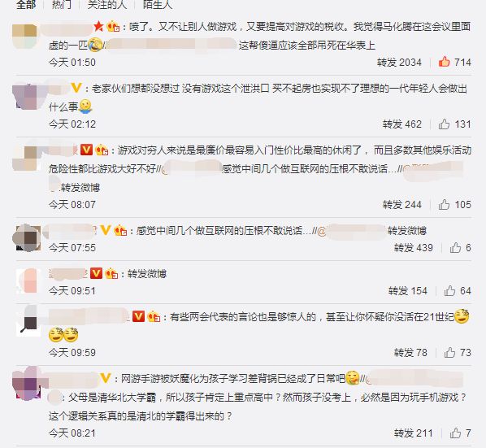
Task: Open the first commenter's avatar
Action: [25, 36]
